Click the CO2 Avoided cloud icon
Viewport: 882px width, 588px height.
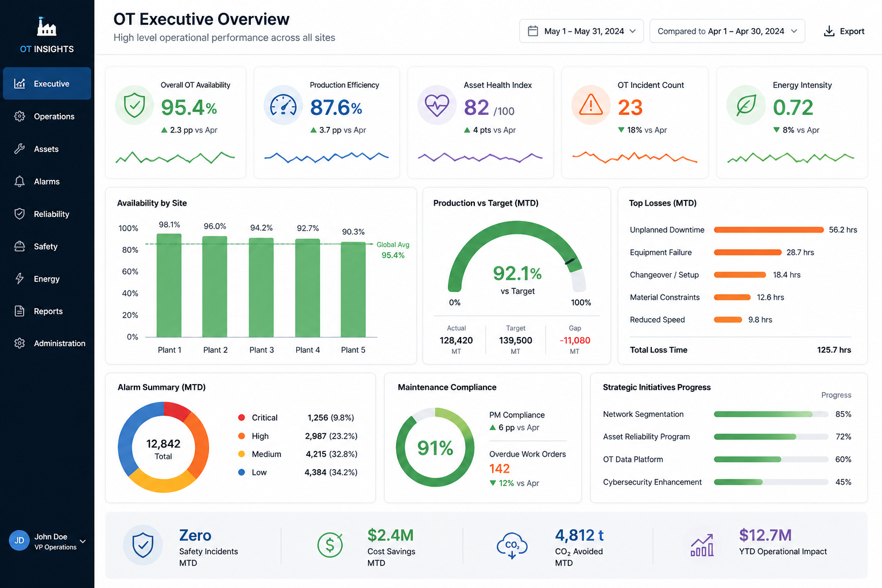(x=512, y=546)
